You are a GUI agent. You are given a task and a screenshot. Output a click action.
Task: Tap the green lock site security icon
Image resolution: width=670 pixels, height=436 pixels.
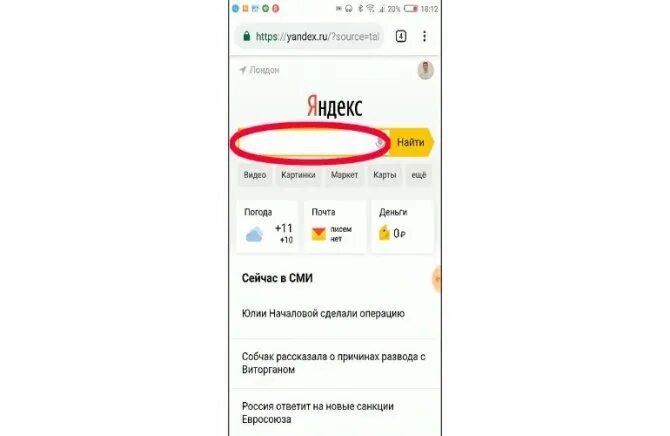(x=247, y=36)
